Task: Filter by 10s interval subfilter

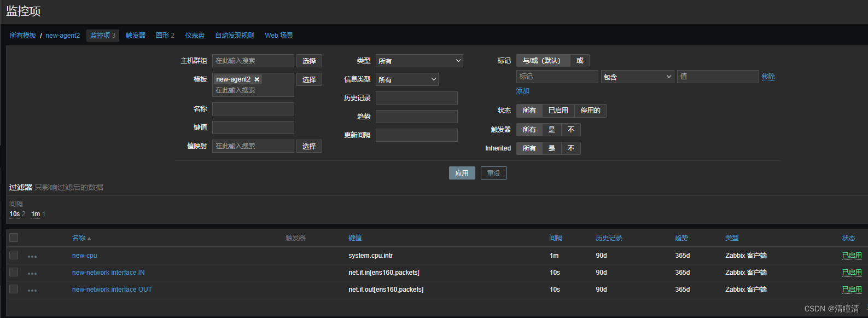Action: coord(15,214)
